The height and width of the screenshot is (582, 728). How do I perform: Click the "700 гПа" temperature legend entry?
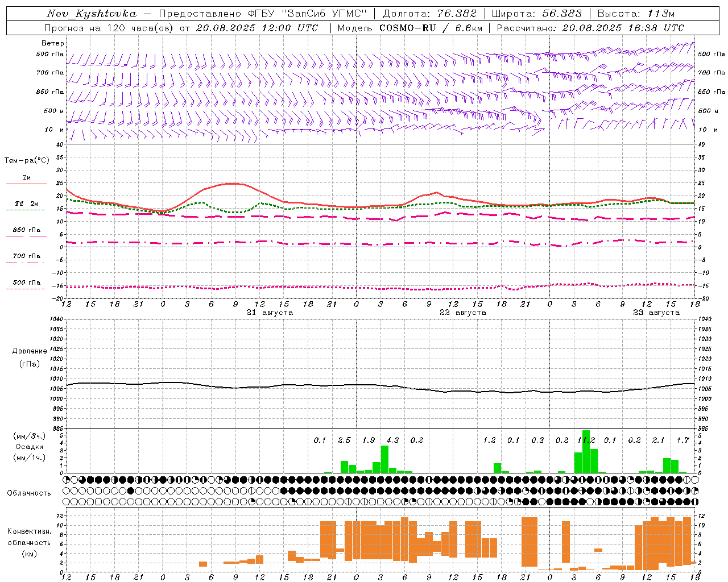(27, 256)
